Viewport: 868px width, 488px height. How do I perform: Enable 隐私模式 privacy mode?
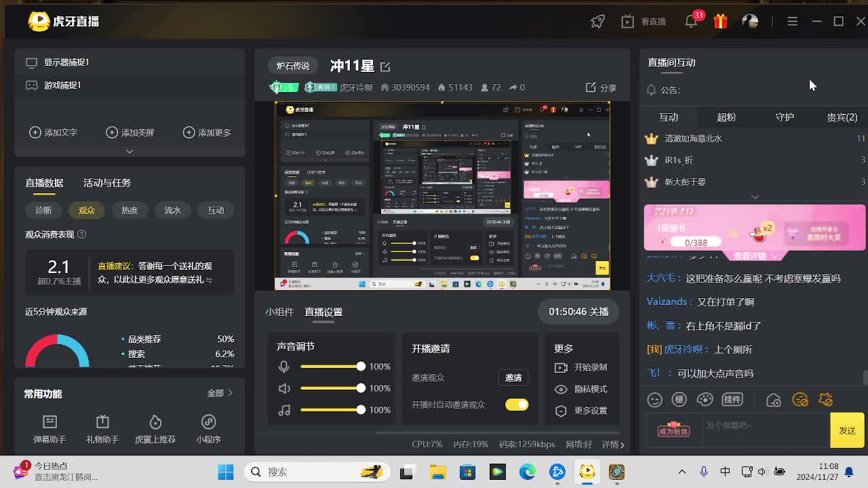click(x=583, y=389)
